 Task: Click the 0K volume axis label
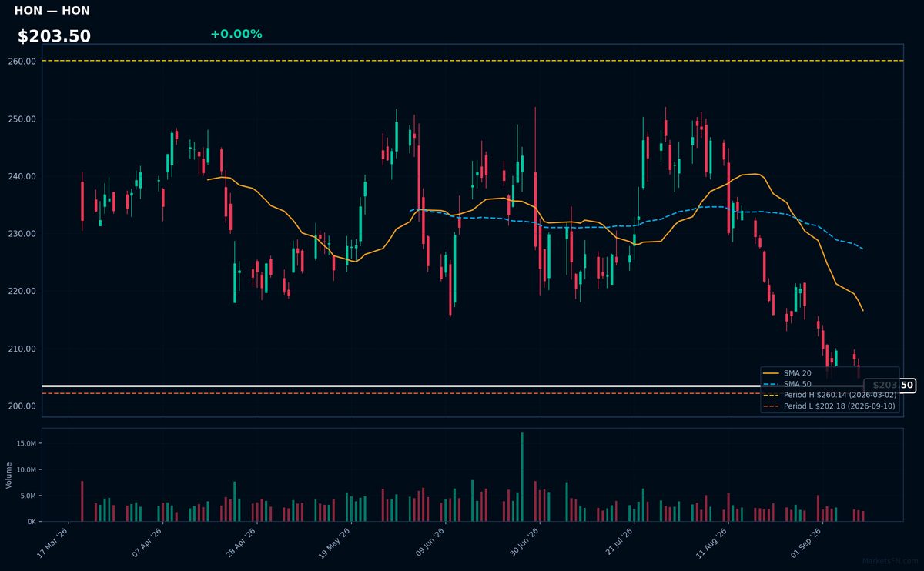pos(32,521)
